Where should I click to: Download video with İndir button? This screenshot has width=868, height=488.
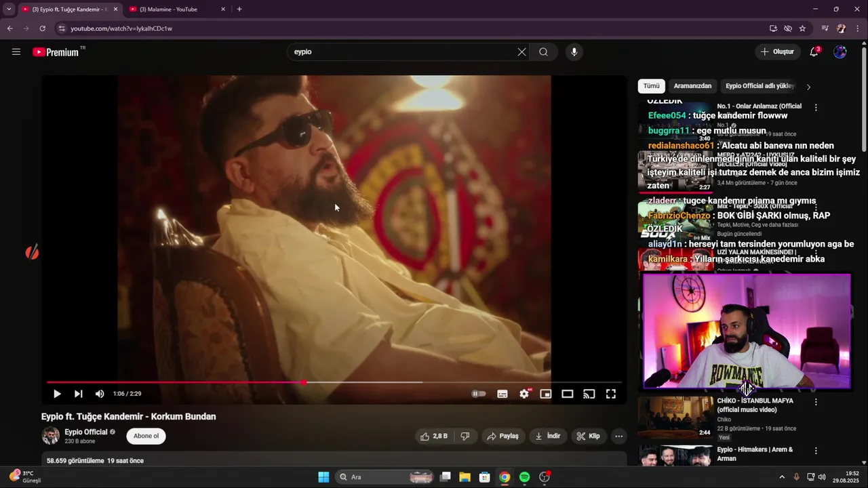point(548,436)
